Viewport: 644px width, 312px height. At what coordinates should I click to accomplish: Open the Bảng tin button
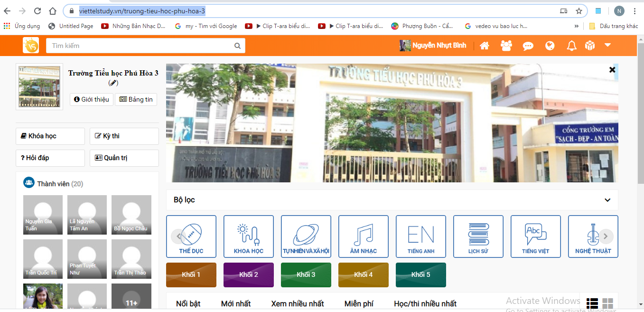point(136,99)
